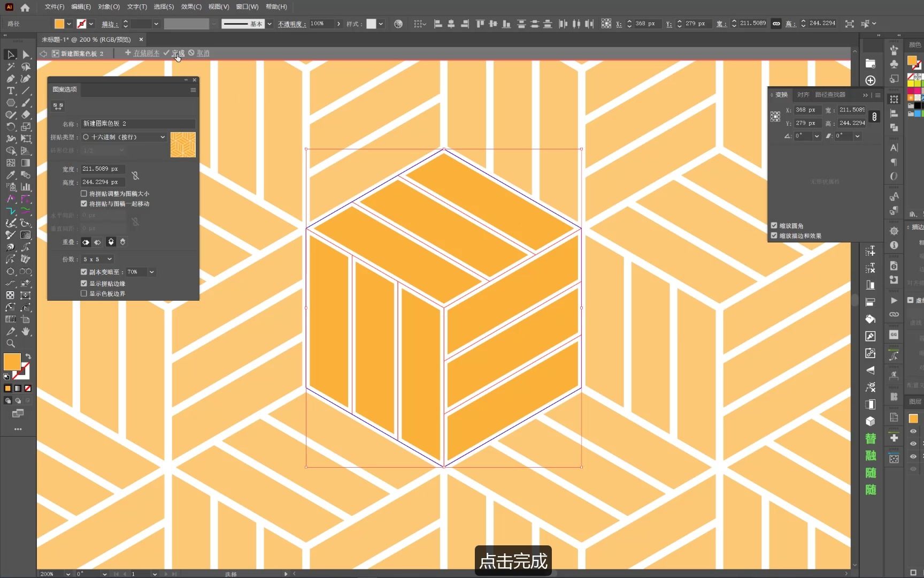Open the Pattern Options panel menu

coord(193,90)
